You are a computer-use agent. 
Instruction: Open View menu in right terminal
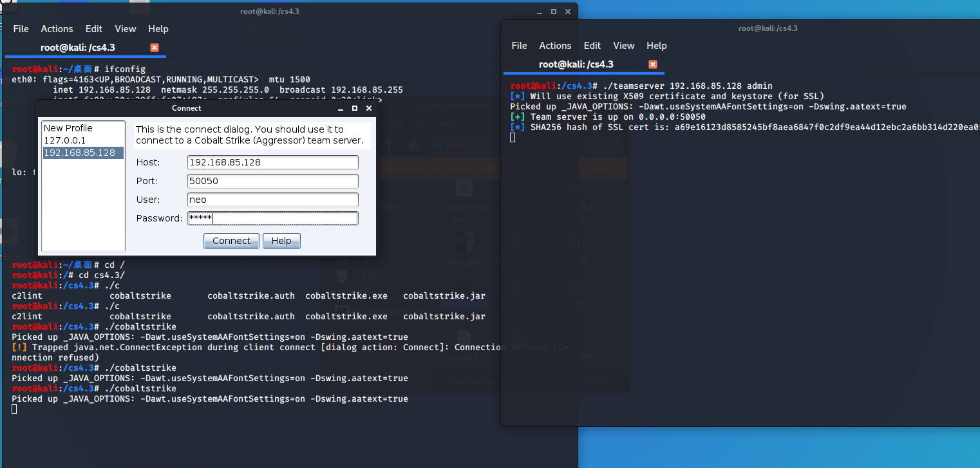pos(624,46)
